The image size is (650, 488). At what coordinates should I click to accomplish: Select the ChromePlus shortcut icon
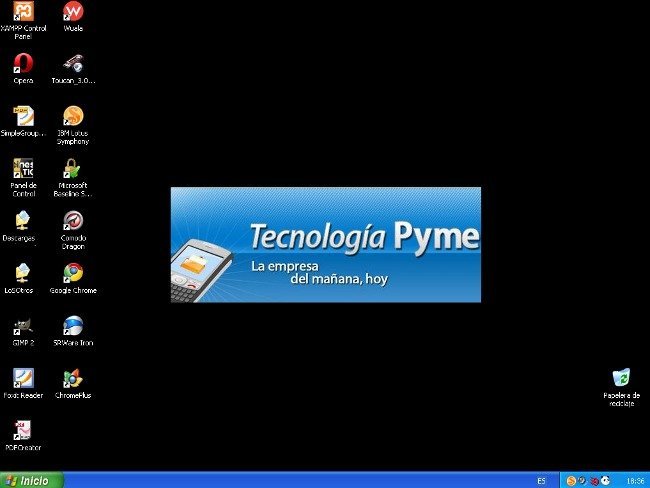click(x=73, y=378)
